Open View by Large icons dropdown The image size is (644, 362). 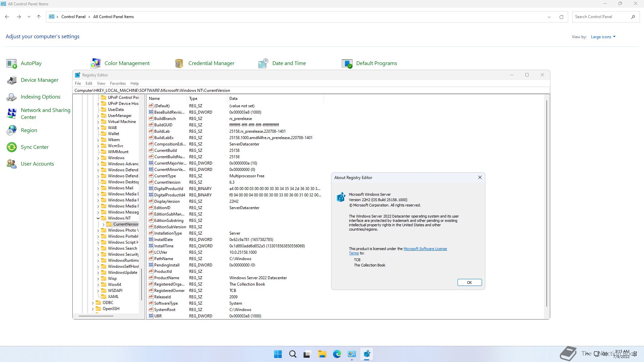click(603, 37)
